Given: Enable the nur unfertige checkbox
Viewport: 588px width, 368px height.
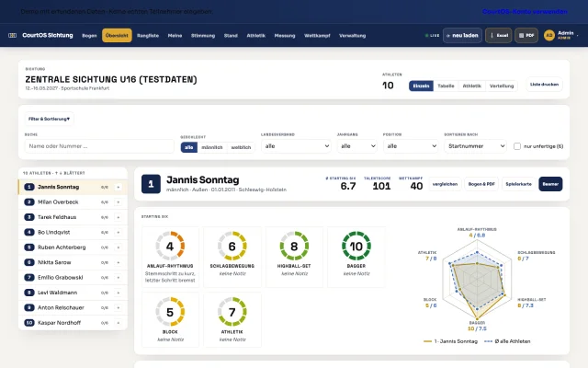Looking at the screenshot, I should coord(517,146).
